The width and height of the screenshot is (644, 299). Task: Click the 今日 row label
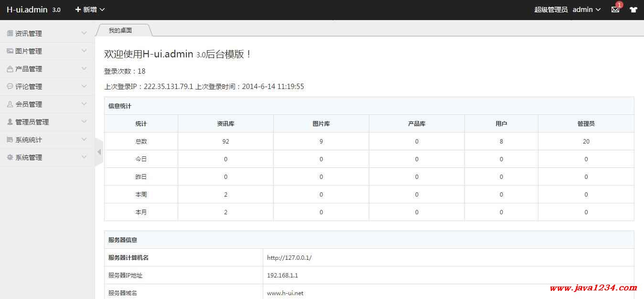pyautogui.click(x=141, y=159)
